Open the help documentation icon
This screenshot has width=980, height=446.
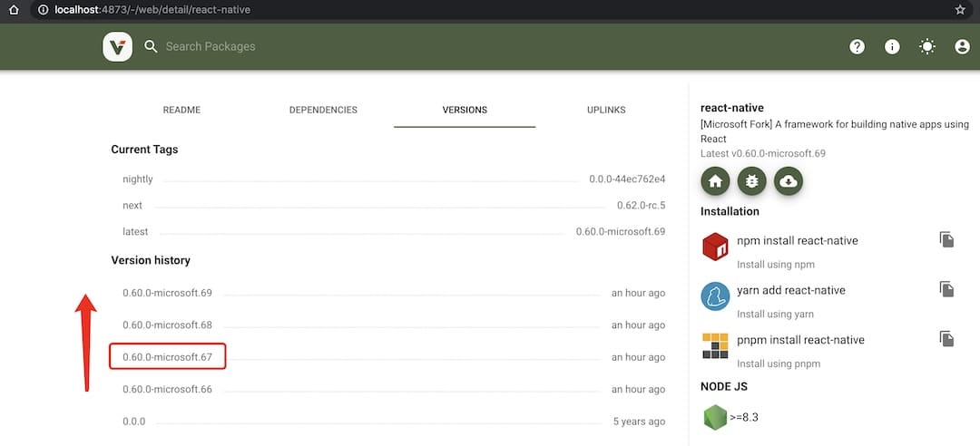pos(857,47)
